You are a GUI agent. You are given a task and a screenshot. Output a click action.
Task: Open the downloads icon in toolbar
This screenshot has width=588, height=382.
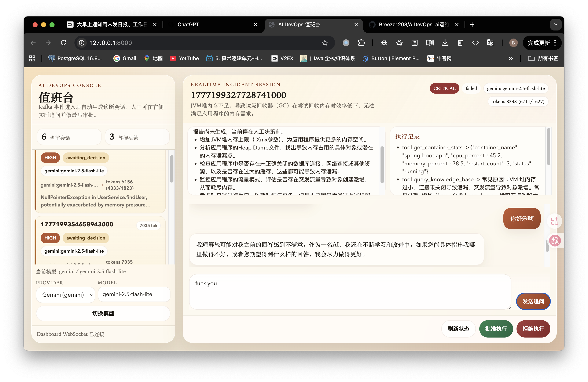point(445,43)
